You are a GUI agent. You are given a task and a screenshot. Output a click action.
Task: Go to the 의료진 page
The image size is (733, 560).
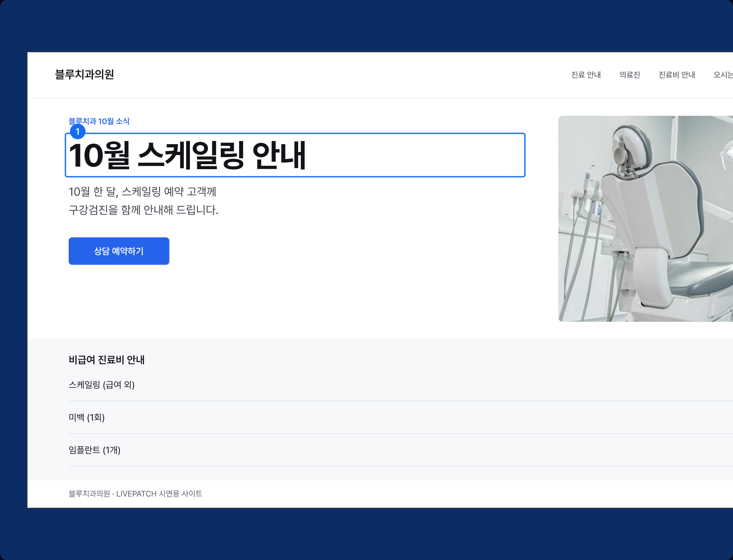(630, 75)
